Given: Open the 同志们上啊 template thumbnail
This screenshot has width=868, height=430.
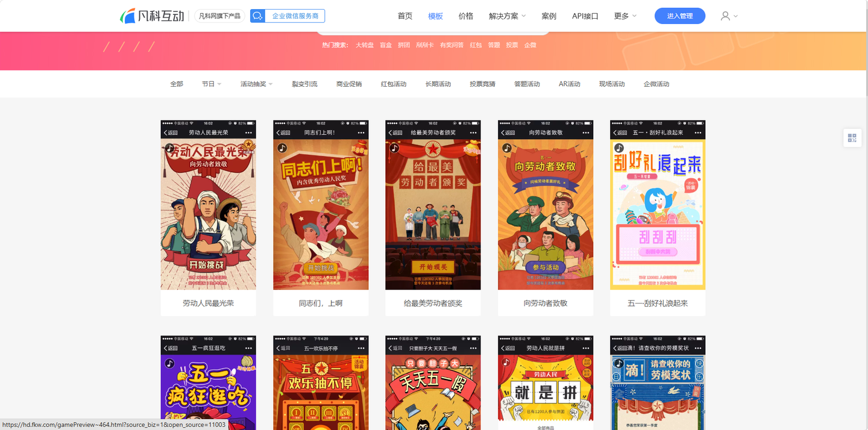Looking at the screenshot, I should pos(321,205).
